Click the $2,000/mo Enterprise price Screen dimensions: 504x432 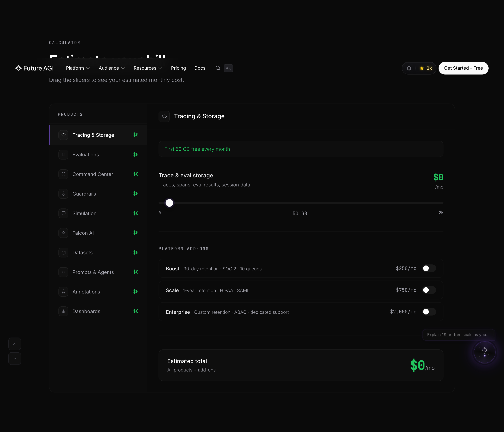[403, 312]
